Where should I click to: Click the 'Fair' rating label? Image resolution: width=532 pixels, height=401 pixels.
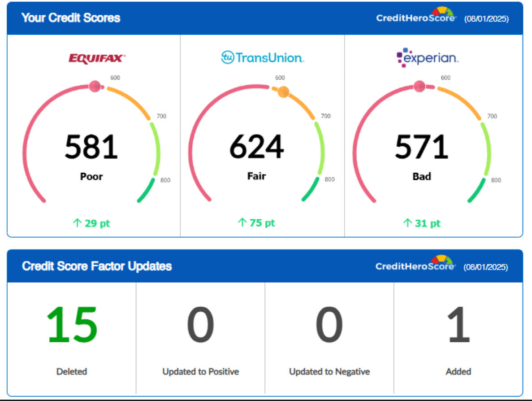256,176
